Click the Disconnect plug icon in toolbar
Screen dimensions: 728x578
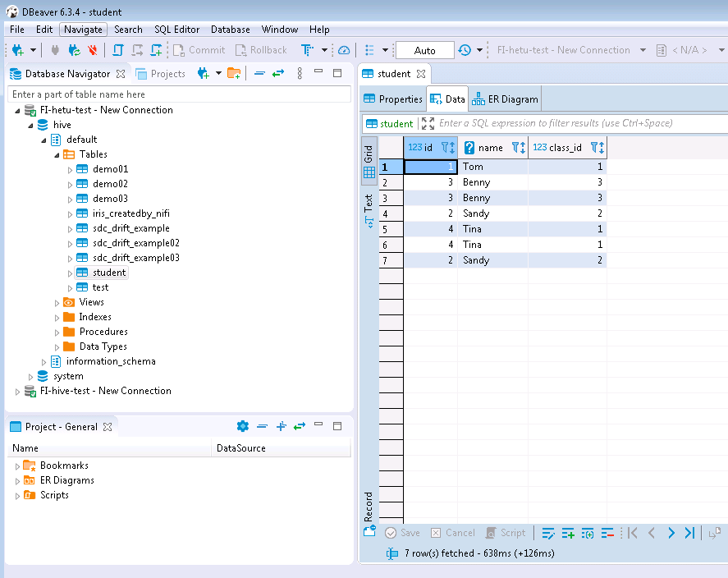(x=93, y=50)
